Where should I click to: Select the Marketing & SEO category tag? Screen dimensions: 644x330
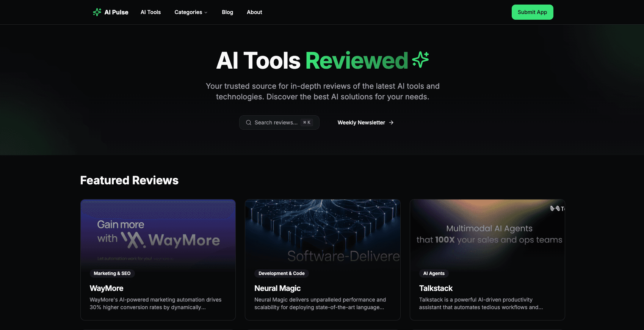click(x=112, y=273)
